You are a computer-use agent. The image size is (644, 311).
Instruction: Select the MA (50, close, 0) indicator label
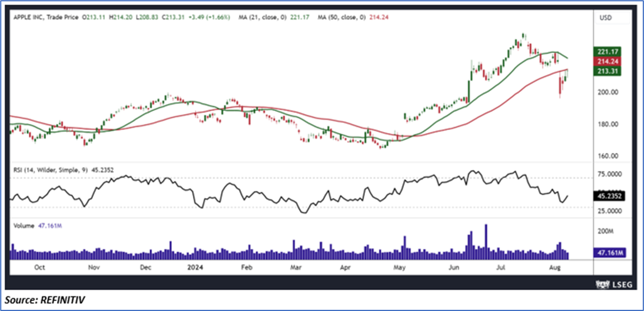[342, 18]
